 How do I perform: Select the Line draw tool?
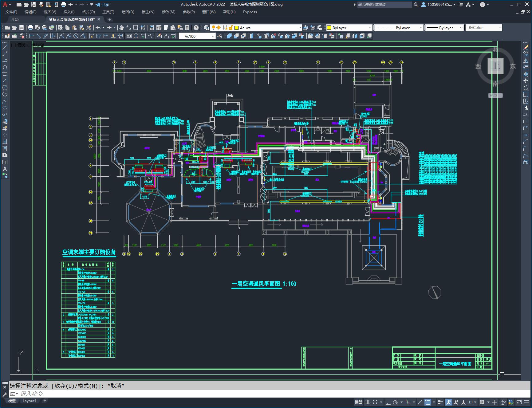click(x=5, y=47)
